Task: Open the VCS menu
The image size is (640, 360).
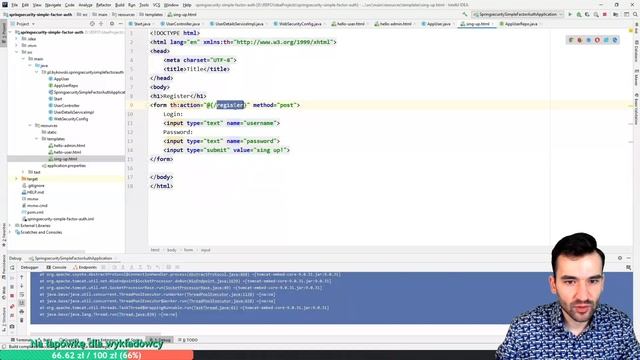Action: (x=156, y=5)
